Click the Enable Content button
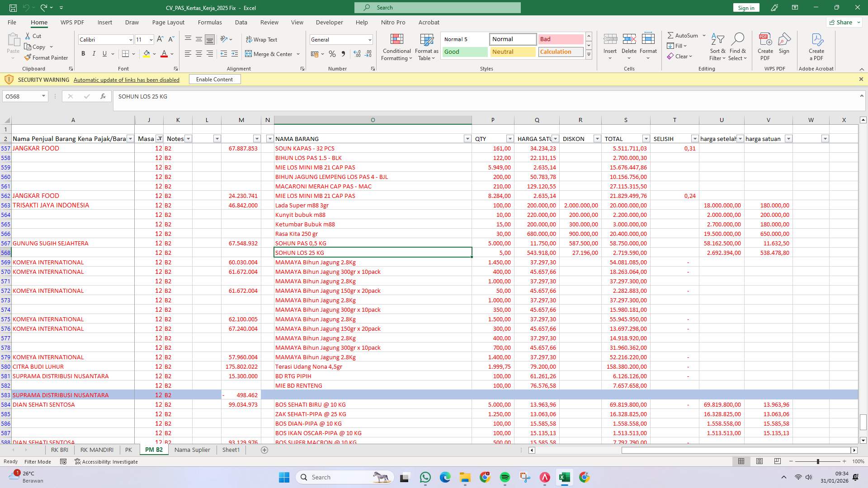The width and height of the screenshot is (868, 488). pos(214,79)
